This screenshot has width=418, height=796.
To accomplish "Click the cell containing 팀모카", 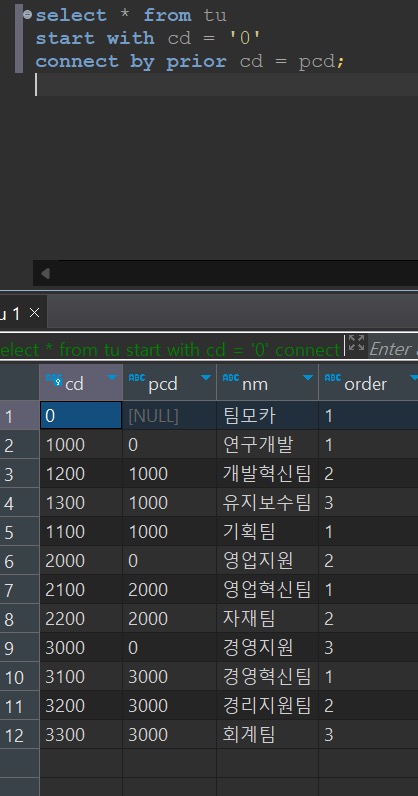I will (268, 416).
